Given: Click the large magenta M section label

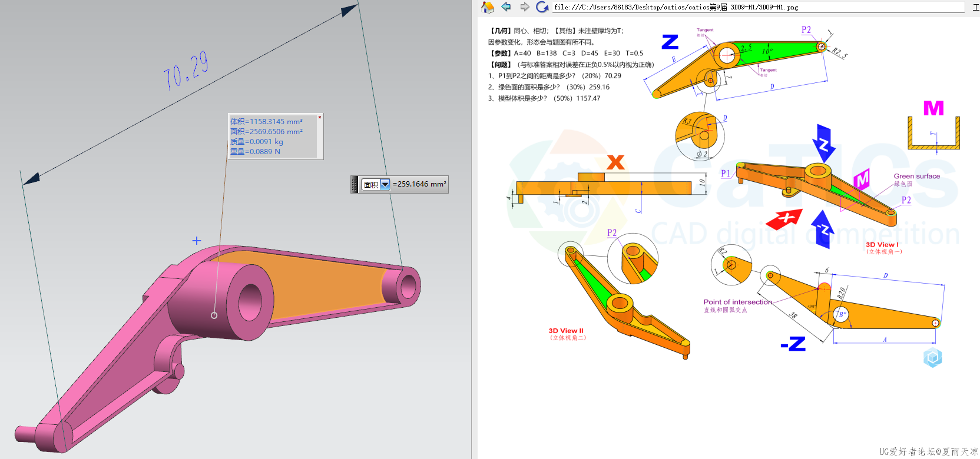Looking at the screenshot, I should [933, 108].
